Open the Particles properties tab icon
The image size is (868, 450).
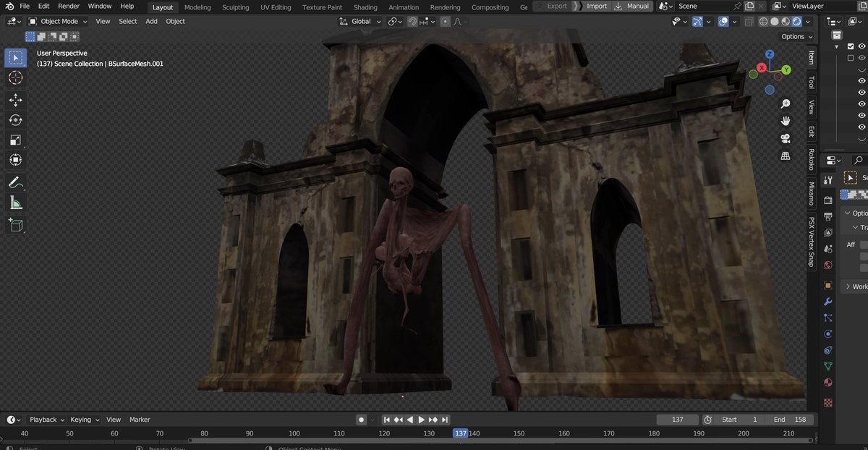click(828, 318)
